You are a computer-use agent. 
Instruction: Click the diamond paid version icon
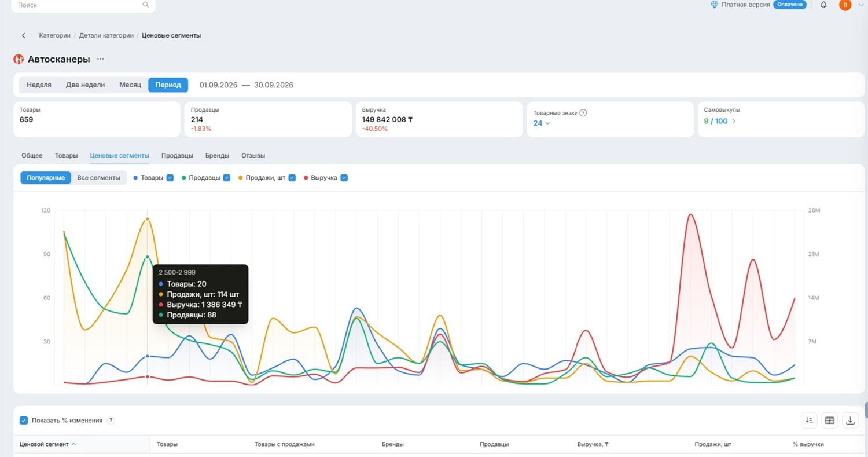pos(715,5)
